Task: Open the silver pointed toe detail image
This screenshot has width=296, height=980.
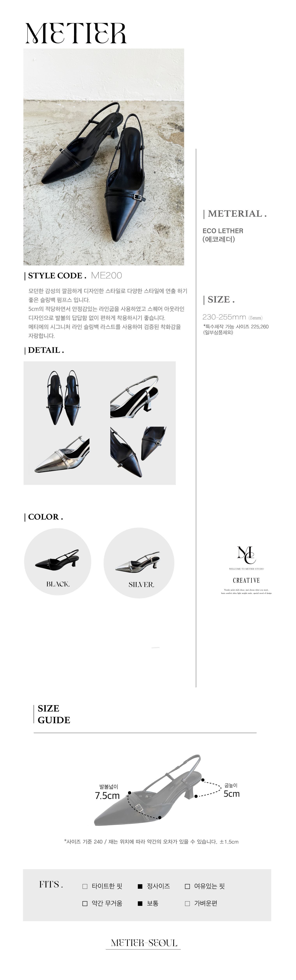Action: 62,455
